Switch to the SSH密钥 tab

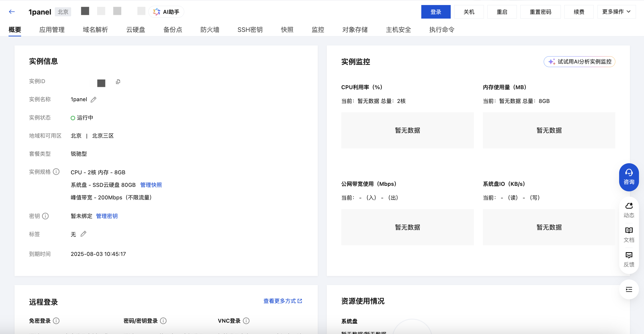click(250, 30)
